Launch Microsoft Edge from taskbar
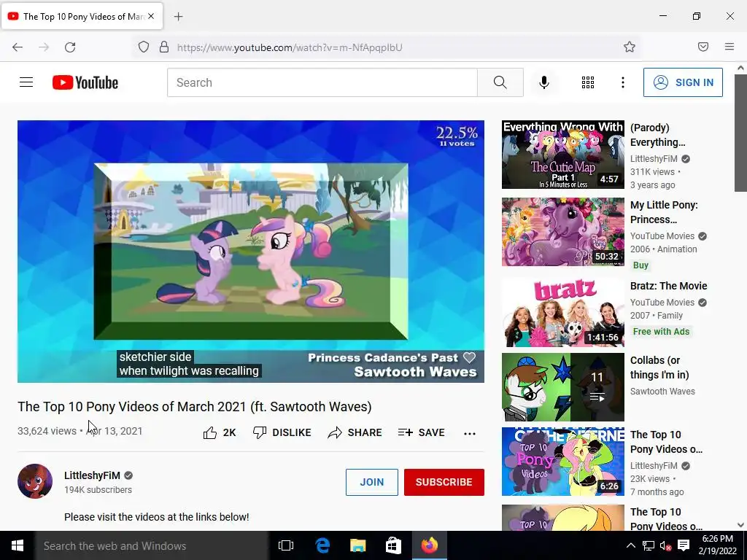 322,545
